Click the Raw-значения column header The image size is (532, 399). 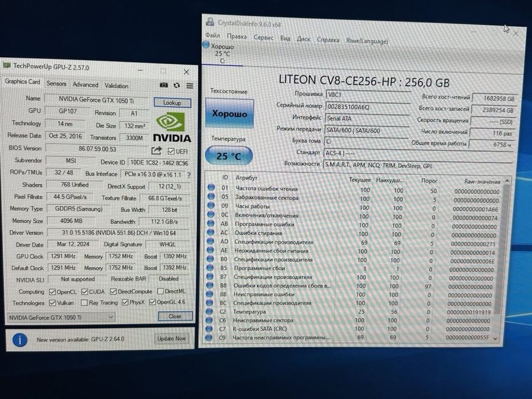tap(482, 181)
